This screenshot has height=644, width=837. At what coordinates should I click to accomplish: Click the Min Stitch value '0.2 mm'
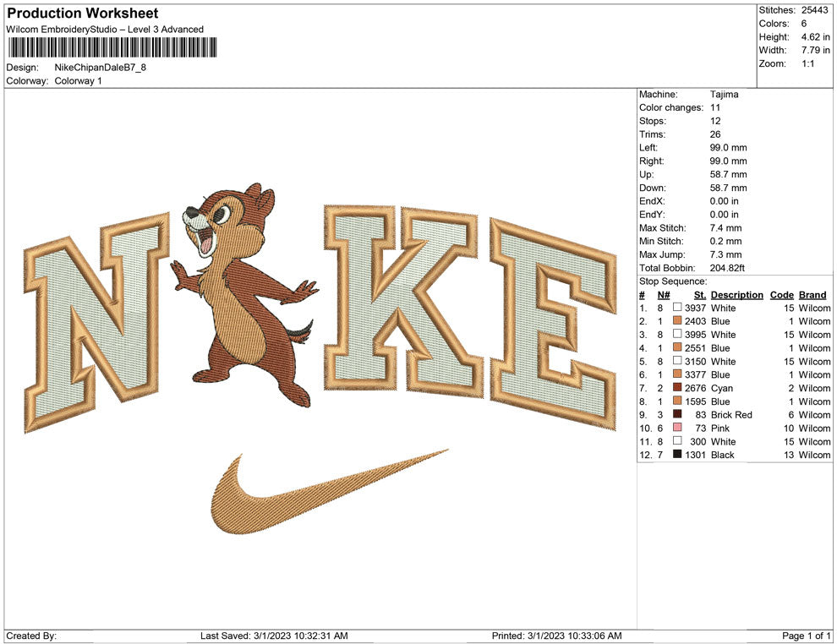tap(726, 241)
